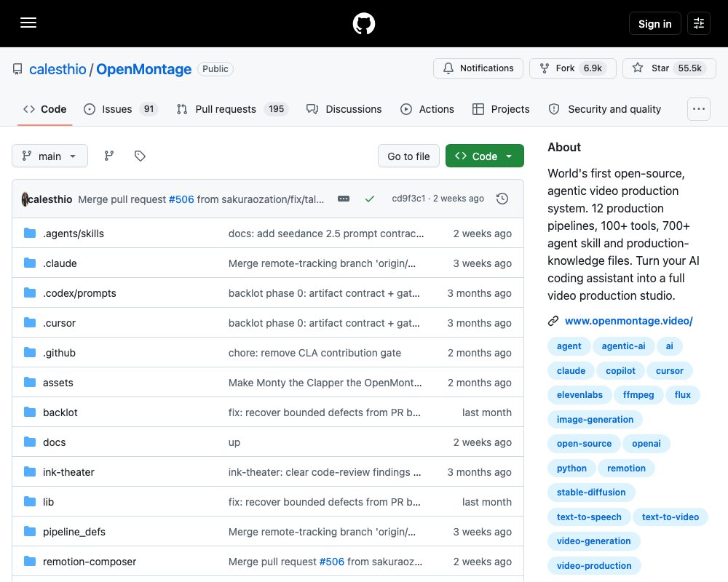Open the Projects tab
The width and height of the screenshot is (728, 582).
(x=501, y=109)
